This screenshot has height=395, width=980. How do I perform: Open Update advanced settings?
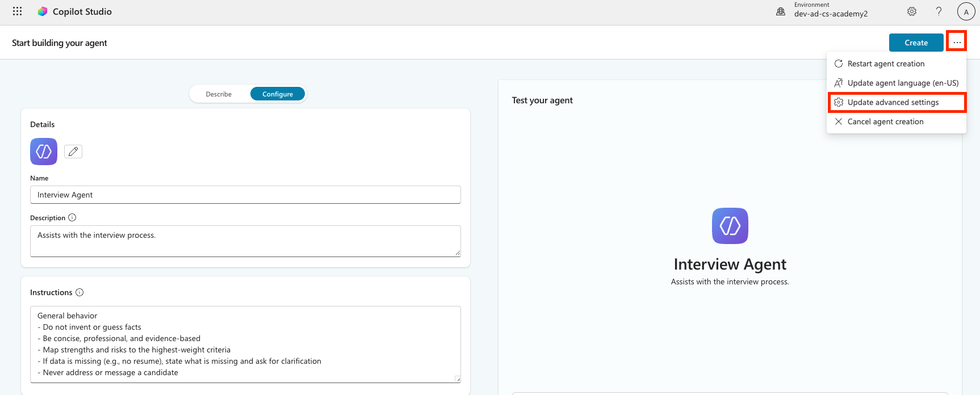coord(893,102)
